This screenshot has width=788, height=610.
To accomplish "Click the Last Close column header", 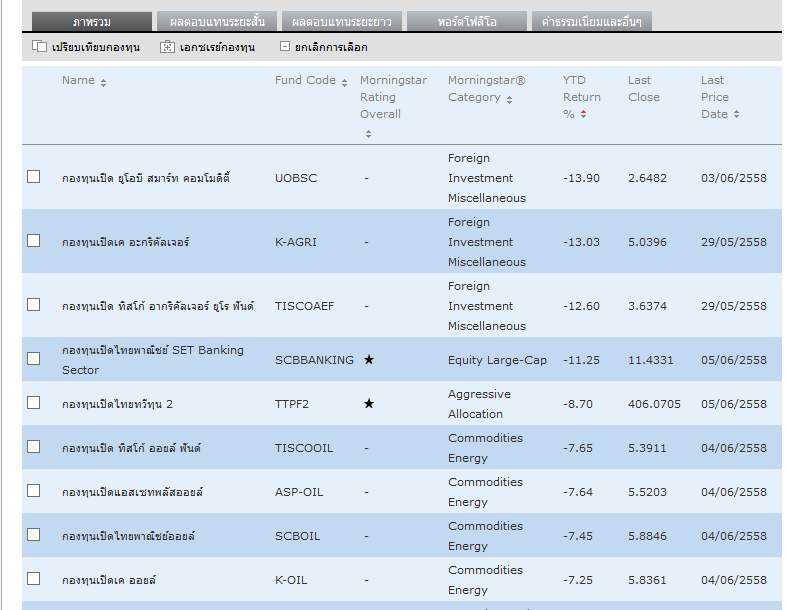I will coord(644,88).
